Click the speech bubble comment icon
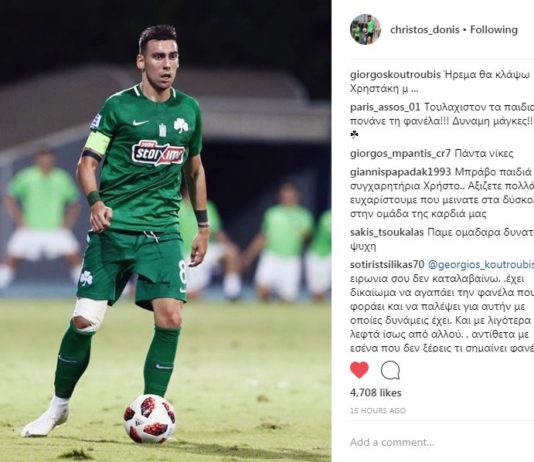Viewport: 534px width, 462px height. (390, 370)
